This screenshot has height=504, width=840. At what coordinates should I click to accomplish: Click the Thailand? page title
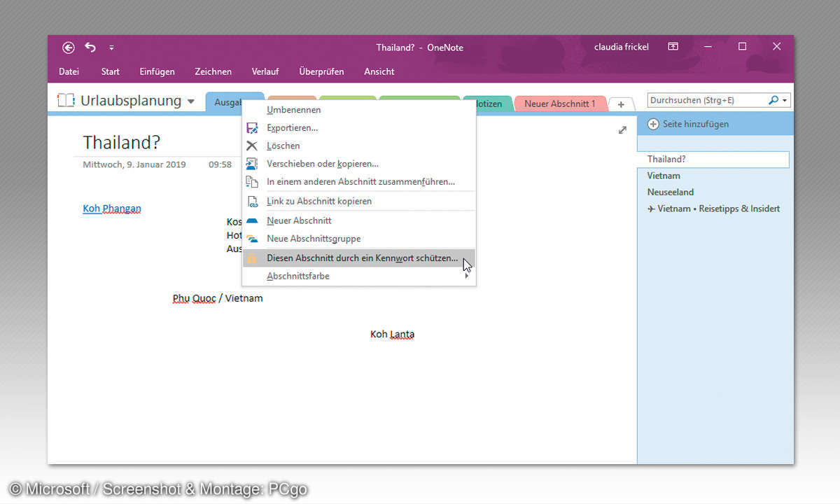click(122, 143)
